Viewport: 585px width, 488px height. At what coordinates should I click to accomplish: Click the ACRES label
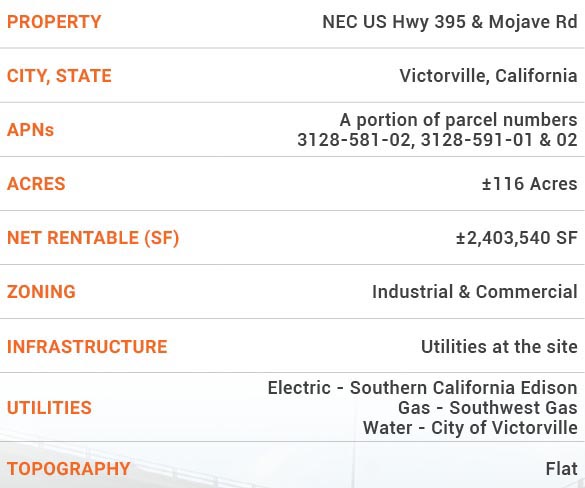click(36, 184)
